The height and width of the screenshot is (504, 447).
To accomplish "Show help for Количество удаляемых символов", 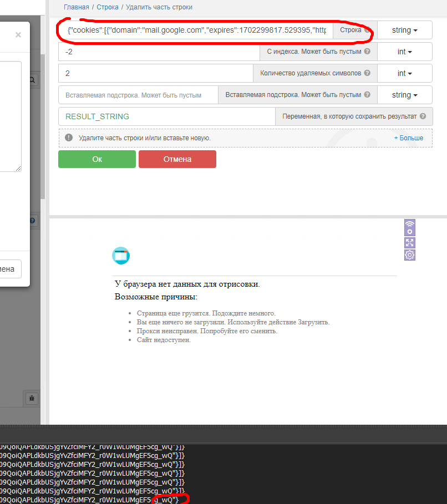I will pyautogui.click(x=367, y=73).
